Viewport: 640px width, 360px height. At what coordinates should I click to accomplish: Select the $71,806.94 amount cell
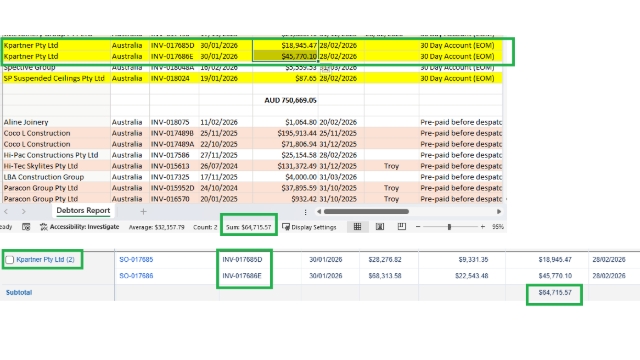(x=285, y=144)
